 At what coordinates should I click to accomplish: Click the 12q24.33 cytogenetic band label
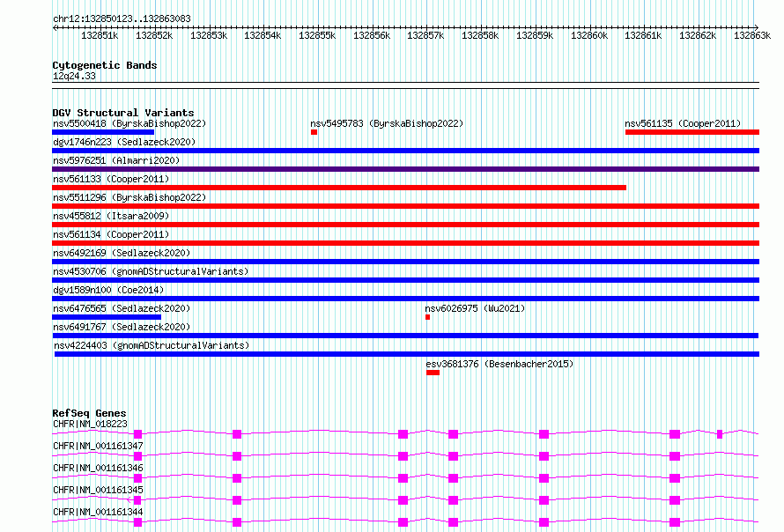point(74,76)
